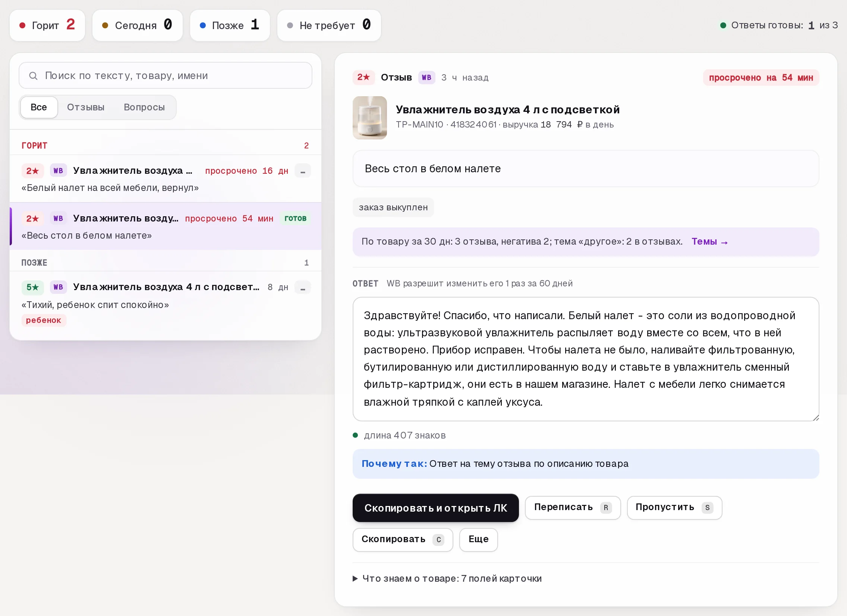Click the 2★ rating badge in detail header
The height and width of the screenshot is (616, 847).
[364, 77]
